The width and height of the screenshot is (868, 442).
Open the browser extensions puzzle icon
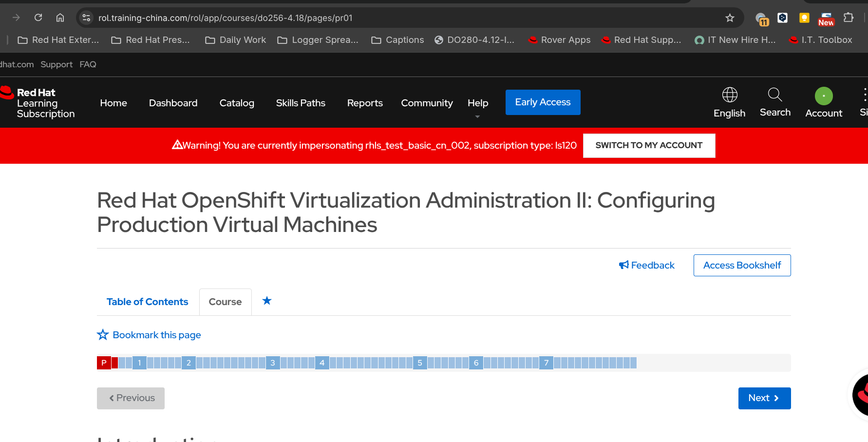pyautogui.click(x=849, y=18)
